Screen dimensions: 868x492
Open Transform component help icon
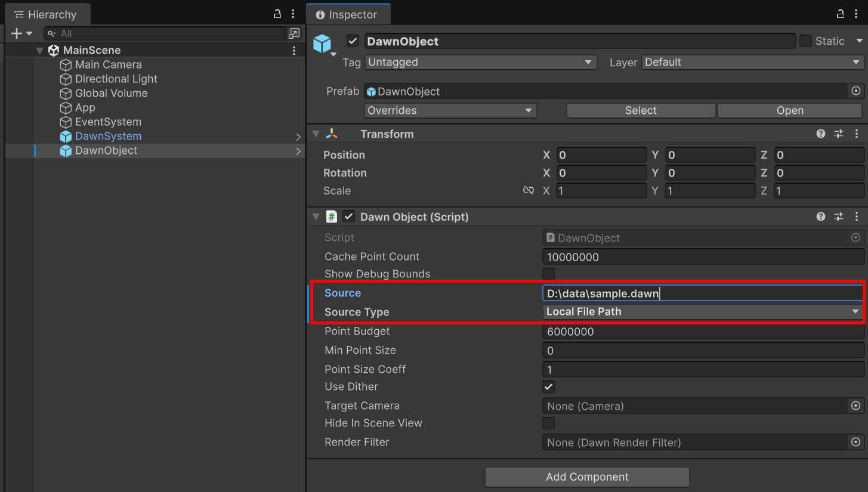pyautogui.click(x=821, y=134)
